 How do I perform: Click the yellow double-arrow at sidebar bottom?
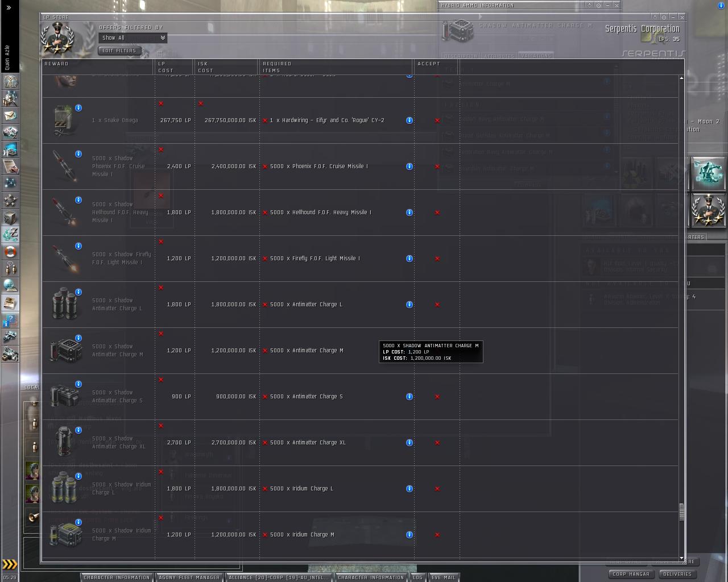pos(10,564)
